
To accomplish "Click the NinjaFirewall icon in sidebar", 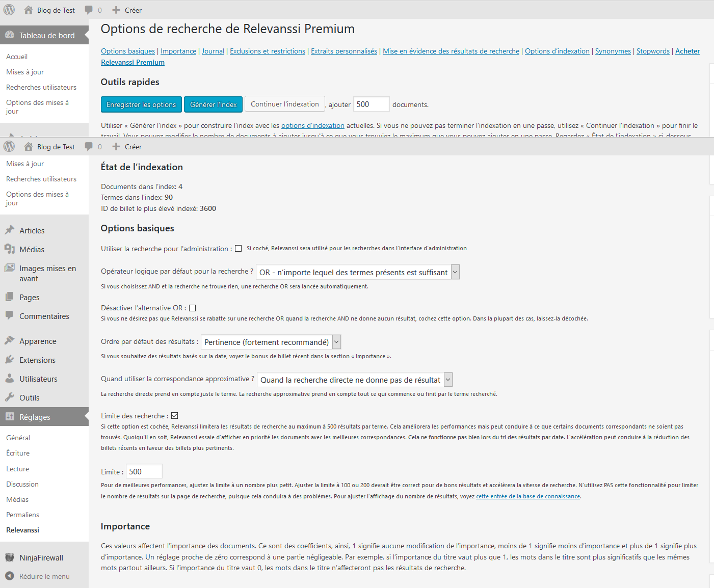I will (x=10, y=557).
